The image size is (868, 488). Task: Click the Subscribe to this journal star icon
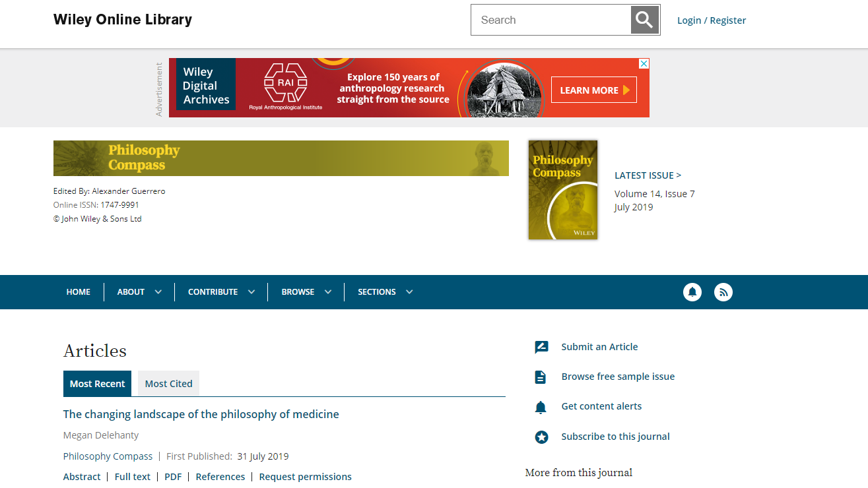[x=541, y=437]
